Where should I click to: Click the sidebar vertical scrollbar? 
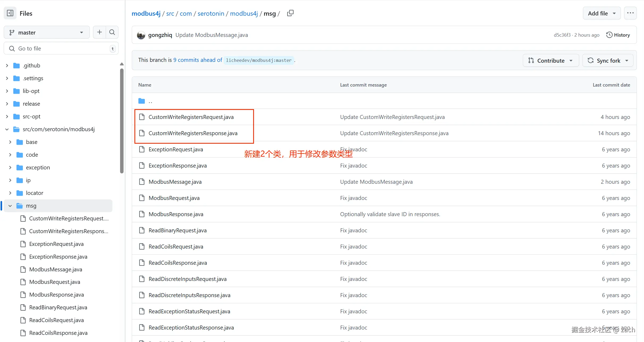click(x=122, y=121)
